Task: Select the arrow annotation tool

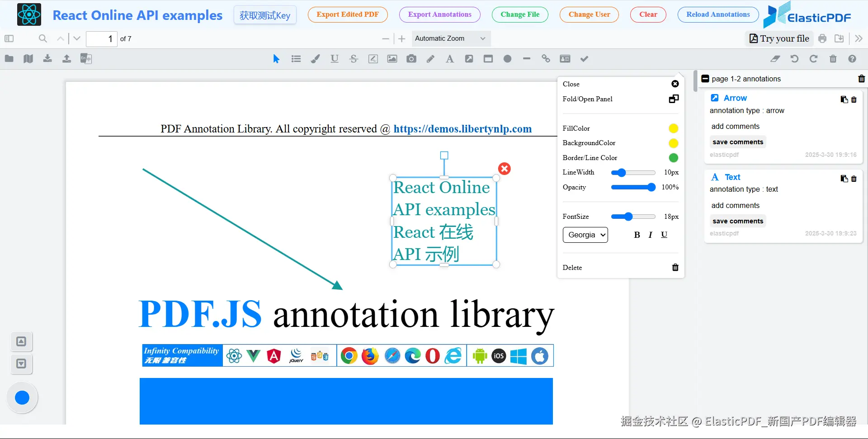Action: pyautogui.click(x=469, y=59)
